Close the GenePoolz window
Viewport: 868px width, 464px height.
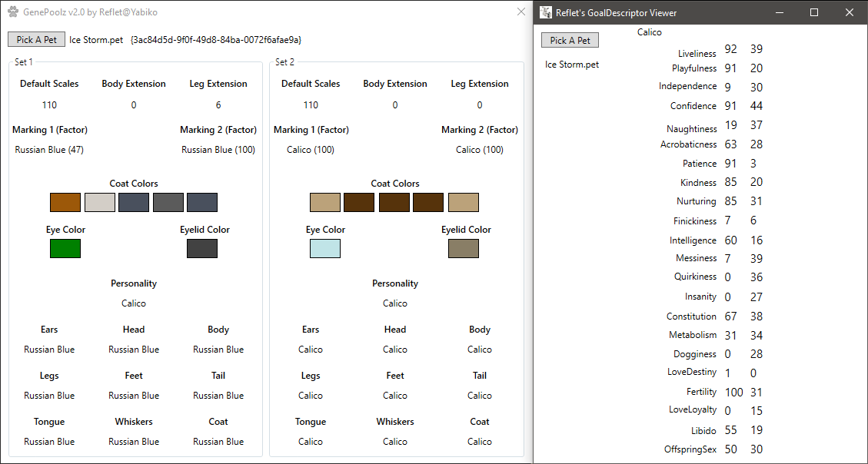click(x=521, y=12)
